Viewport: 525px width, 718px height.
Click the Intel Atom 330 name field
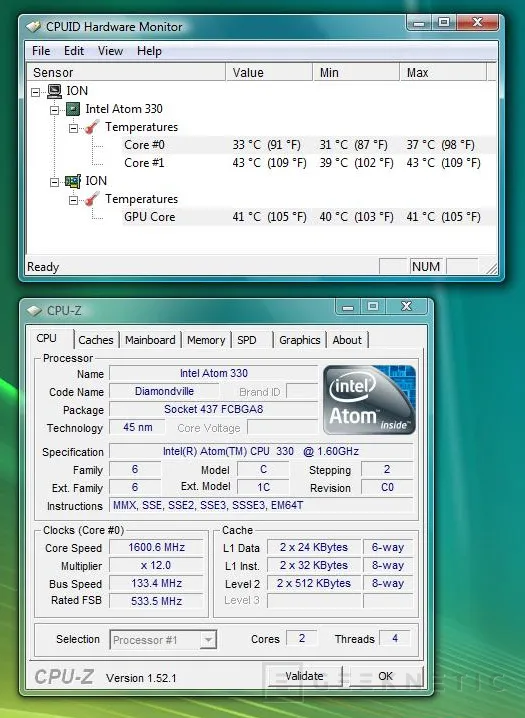point(214,373)
